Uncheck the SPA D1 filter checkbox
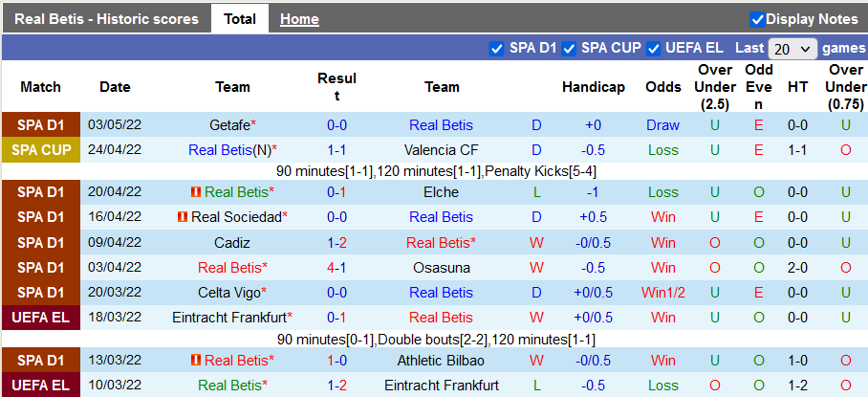 tap(496, 48)
